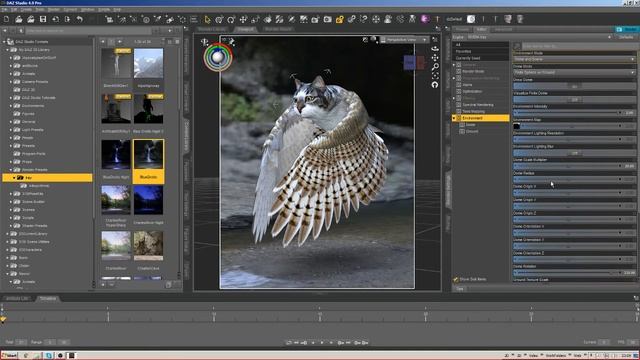Click the white sphere toolbar icon
640x360 pixels.
(471, 19)
